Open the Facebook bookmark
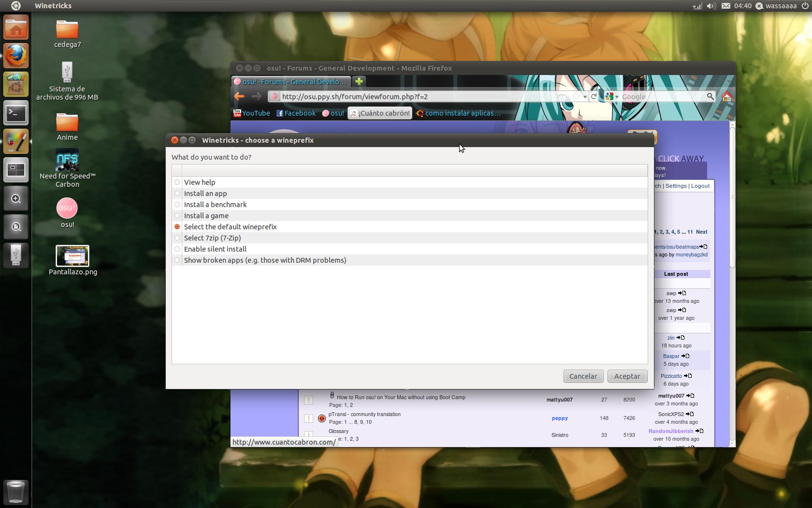Image resolution: width=812 pixels, height=508 pixels. 296,113
